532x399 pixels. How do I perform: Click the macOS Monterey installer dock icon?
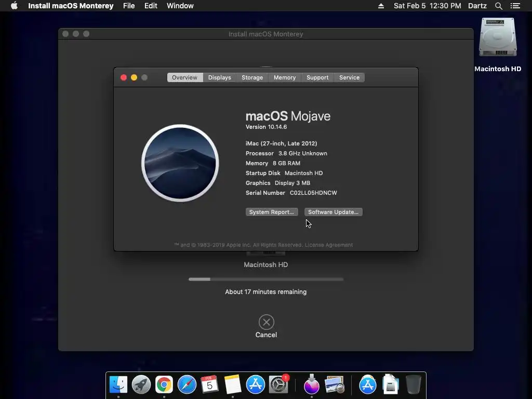[312, 384]
